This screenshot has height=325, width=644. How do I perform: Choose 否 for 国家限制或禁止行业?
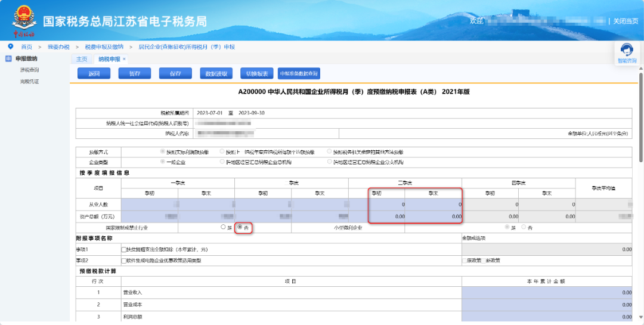(x=240, y=227)
